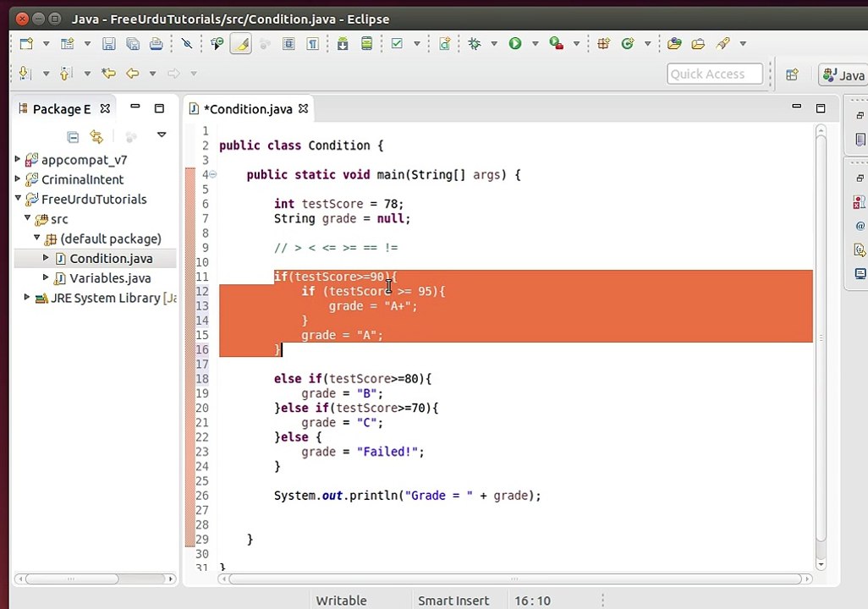
Task: Open the Package Explorer View Menu triangle
Action: [x=162, y=134]
